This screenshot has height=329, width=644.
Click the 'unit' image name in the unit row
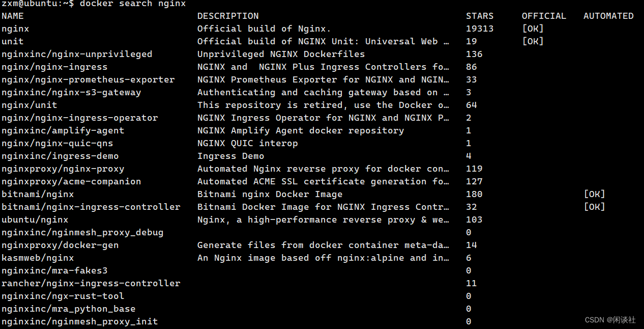pyautogui.click(x=12, y=41)
